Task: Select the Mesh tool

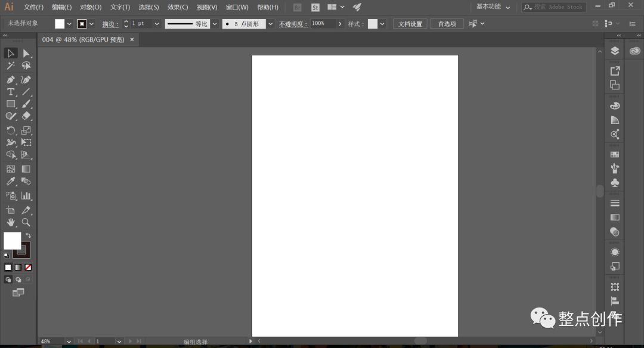Action: point(11,169)
